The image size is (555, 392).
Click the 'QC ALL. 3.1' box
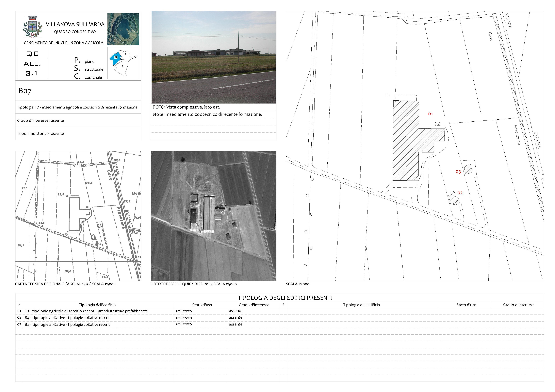32,63
